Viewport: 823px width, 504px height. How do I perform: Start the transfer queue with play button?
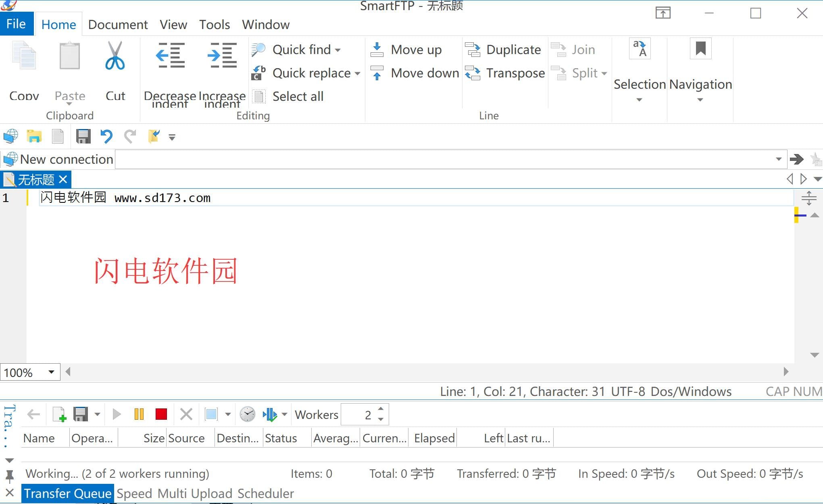[x=117, y=414]
